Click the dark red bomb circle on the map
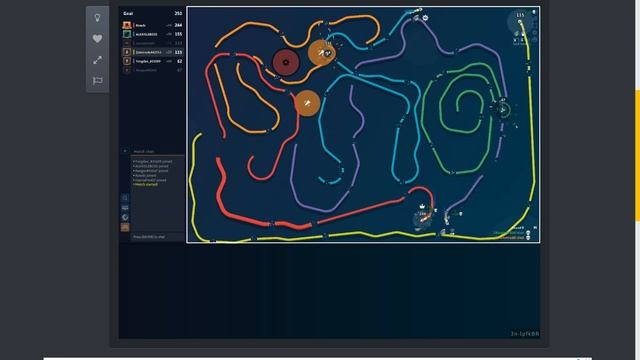 [286, 62]
